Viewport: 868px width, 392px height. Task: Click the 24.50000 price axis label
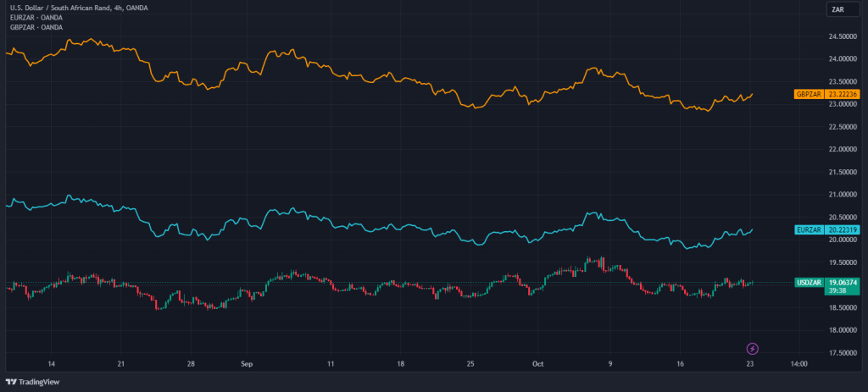[843, 36]
